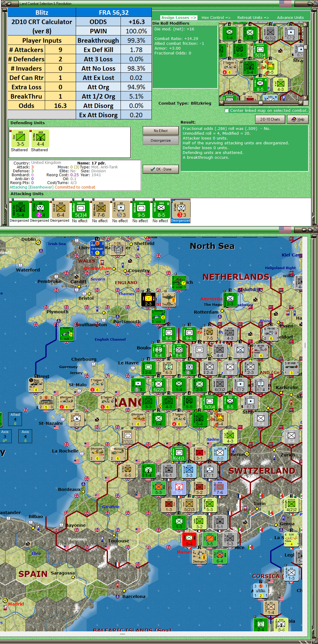This screenshot has width=318, height=644.
Task: Click the black 2-3 unit near London
Action: (148, 299)
